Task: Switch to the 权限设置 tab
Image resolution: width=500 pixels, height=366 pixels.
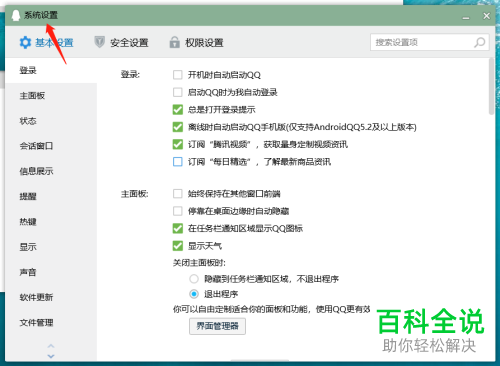Action: pyautogui.click(x=196, y=42)
